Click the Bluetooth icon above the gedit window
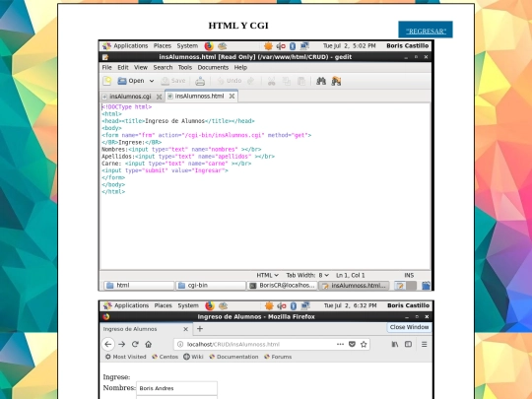Screen dimensions: 532x399 (x=293, y=46)
